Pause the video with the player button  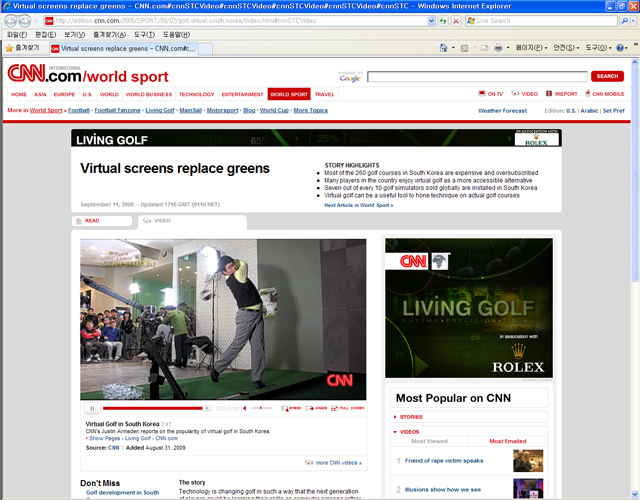[91, 408]
